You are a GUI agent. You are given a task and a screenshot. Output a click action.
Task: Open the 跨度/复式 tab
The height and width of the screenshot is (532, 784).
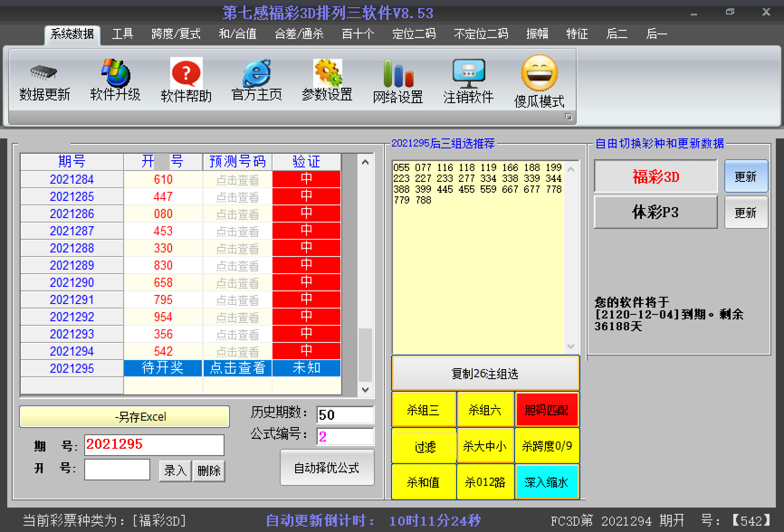tap(176, 34)
